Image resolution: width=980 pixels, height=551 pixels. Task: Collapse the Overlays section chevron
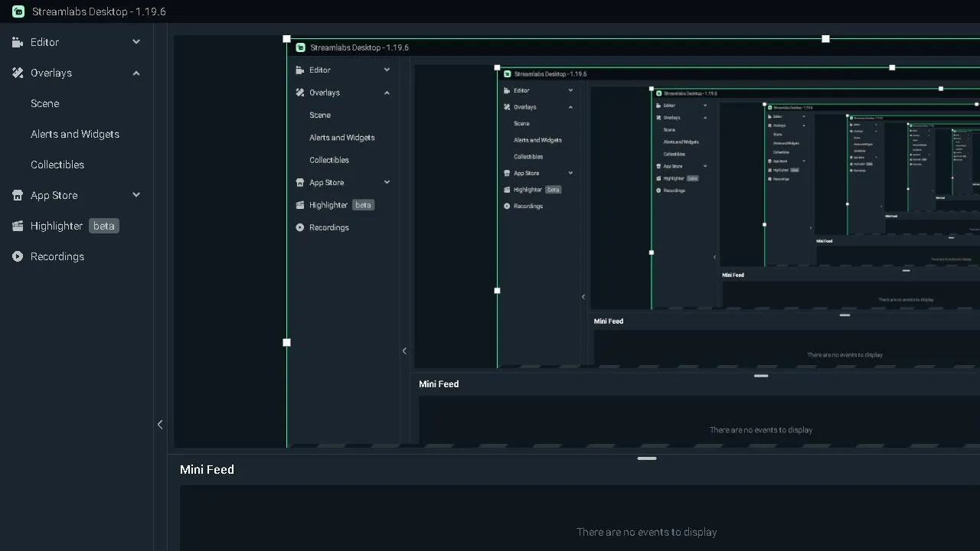pos(136,73)
